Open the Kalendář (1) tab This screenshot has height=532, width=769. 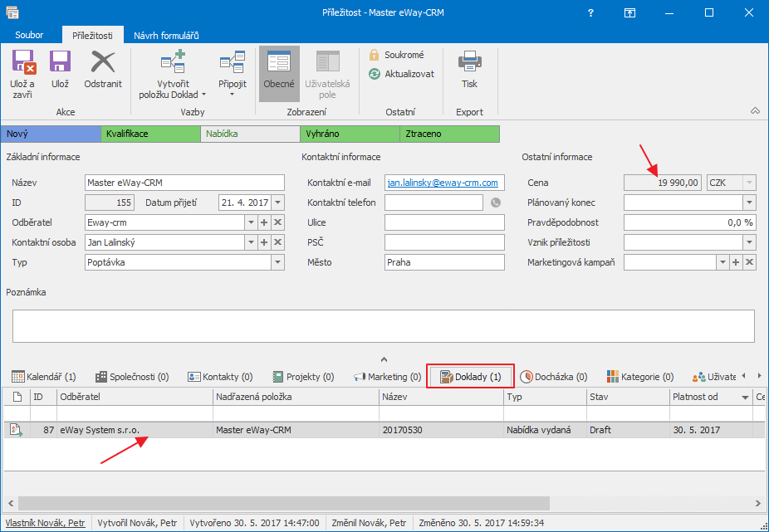[x=44, y=377]
